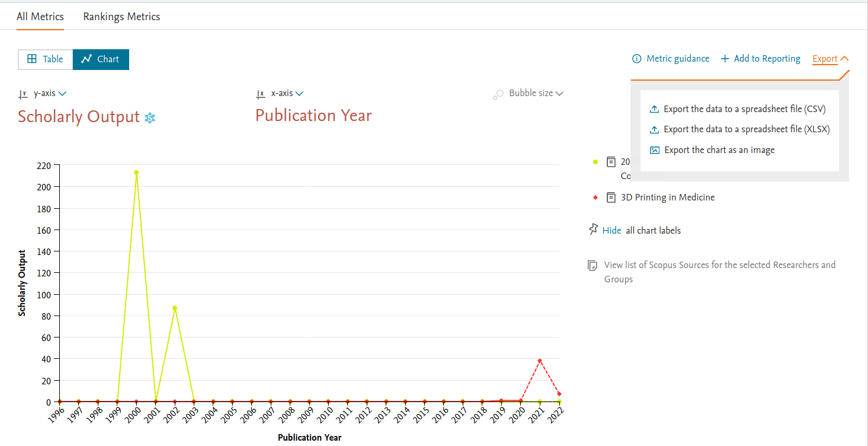Open View list of Scopus Sources link
Viewport: 868px width, 446px height.
click(719, 265)
